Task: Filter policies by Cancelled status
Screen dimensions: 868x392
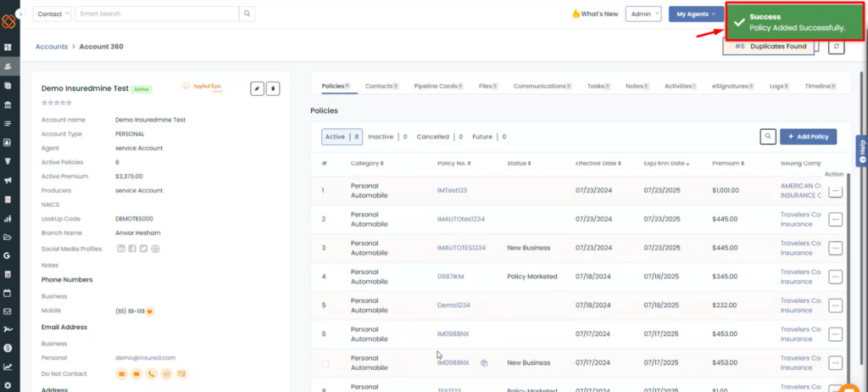Action: pos(440,137)
